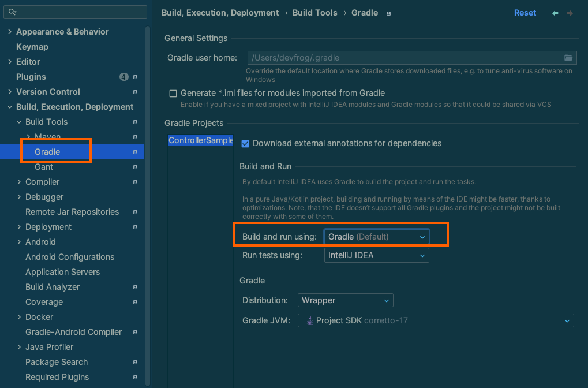Viewport: 588px width, 388px height.
Task: Click the project-scope icon on selected Gradle row
Action: pyautogui.click(x=136, y=152)
